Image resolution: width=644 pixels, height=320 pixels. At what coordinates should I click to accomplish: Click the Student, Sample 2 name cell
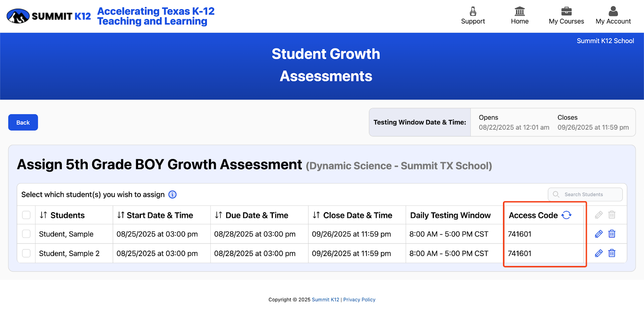pyautogui.click(x=69, y=253)
